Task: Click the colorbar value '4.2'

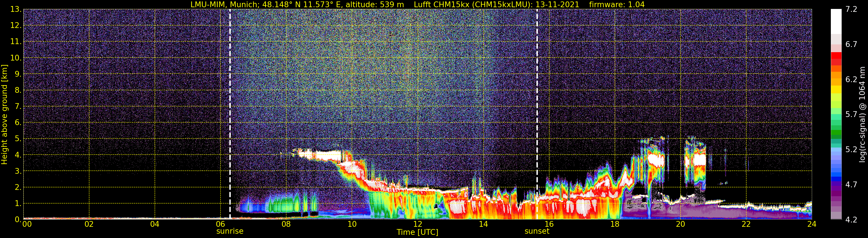Action: point(851,220)
